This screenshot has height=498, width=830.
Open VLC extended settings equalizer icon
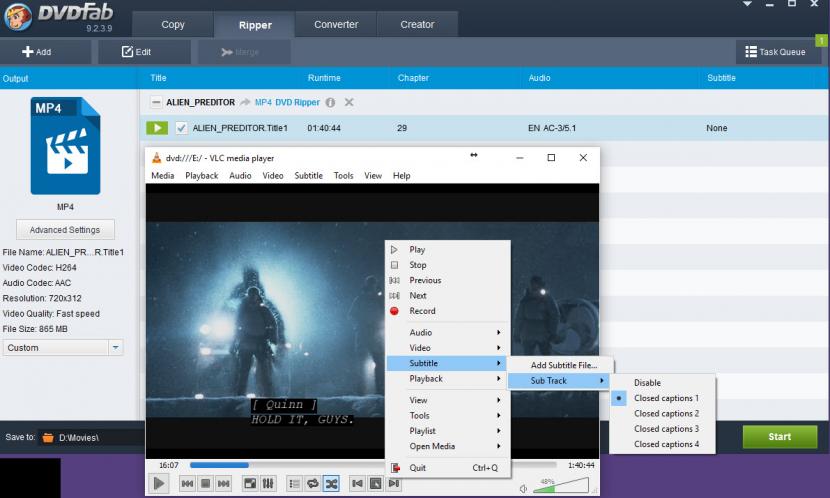tap(268, 483)
